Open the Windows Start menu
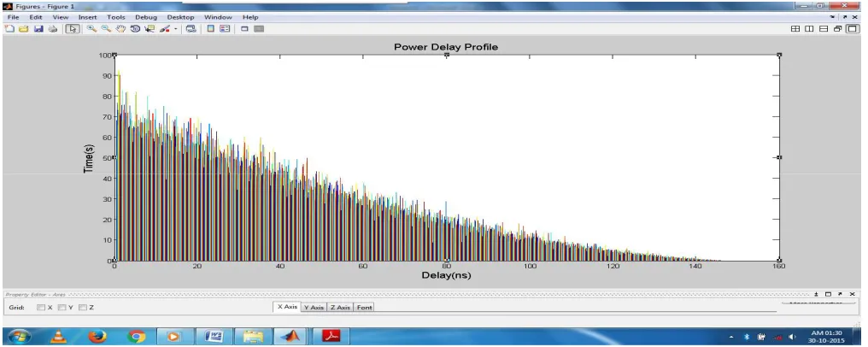The width and height of the screenshot is (868, 347). click(x=20, y=336)
